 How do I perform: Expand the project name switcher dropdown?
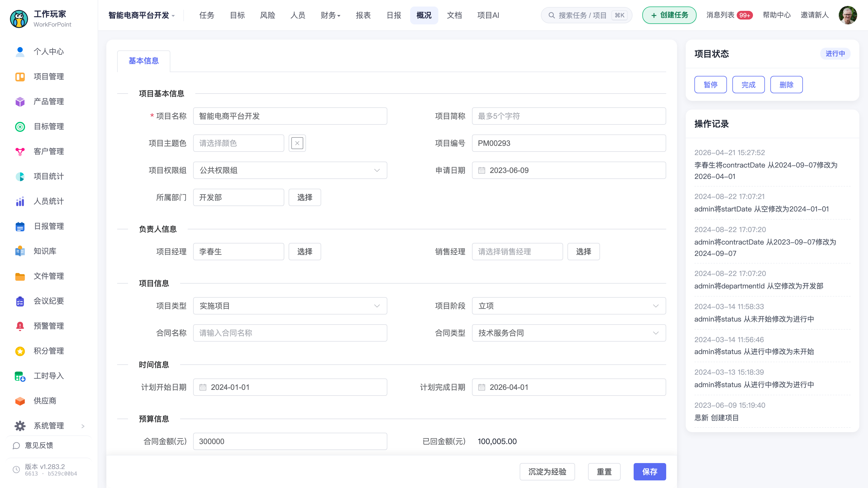(x=141, y=15)
